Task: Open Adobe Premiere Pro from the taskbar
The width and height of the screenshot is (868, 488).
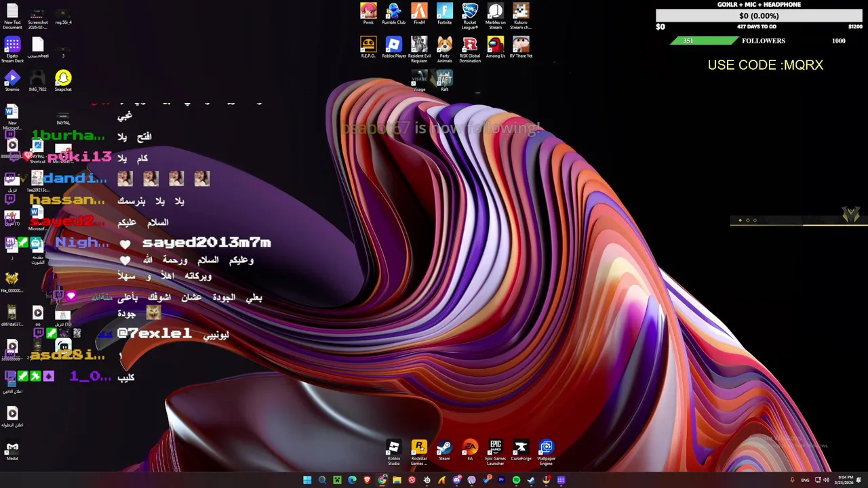Action: [x=501, y=480]
